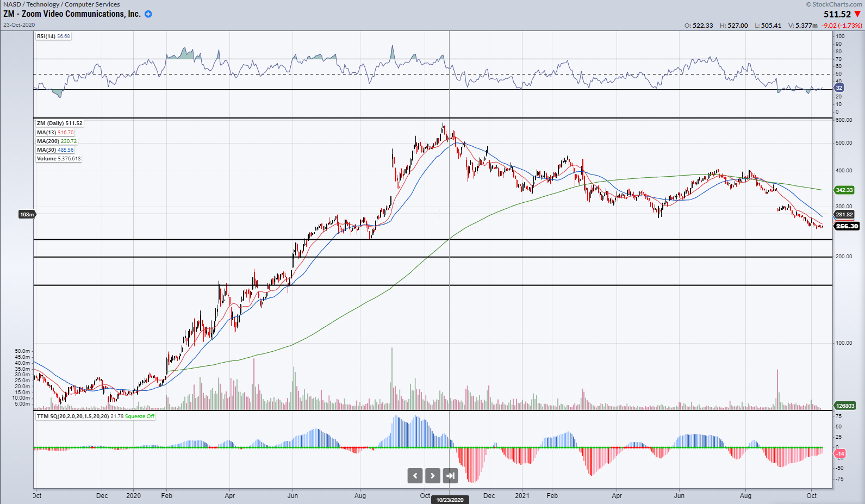Click the green 342.33 MA(200) price tag
This screenshot has height=504, width=865.
(x=844, y=190)
